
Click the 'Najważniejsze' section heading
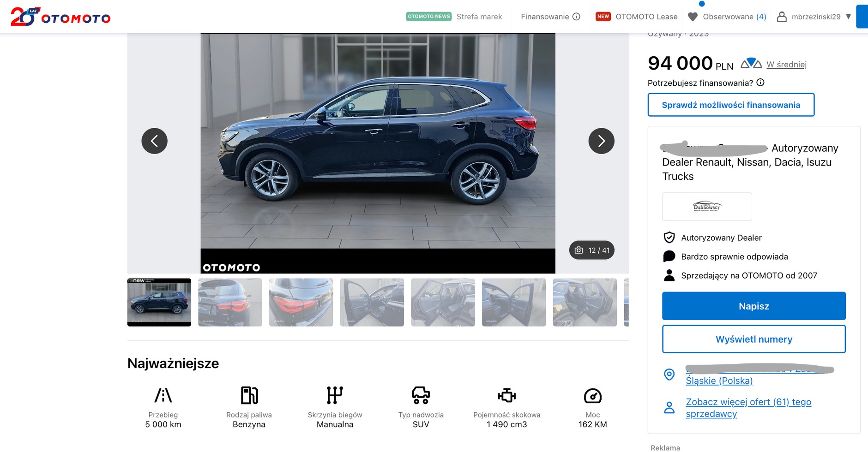pos(173,363)
